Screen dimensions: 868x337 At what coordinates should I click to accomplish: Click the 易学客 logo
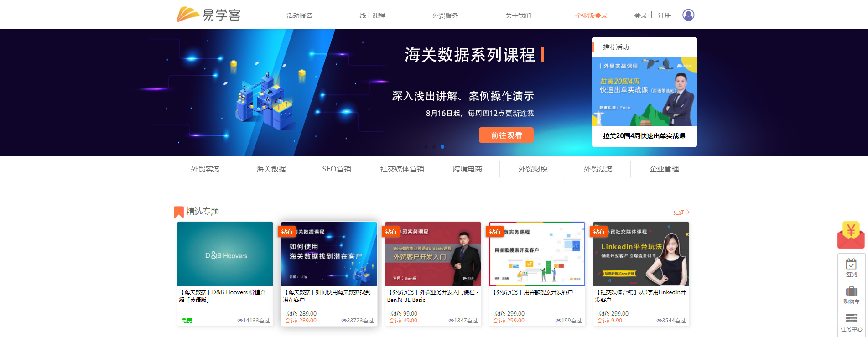point(208,15)
